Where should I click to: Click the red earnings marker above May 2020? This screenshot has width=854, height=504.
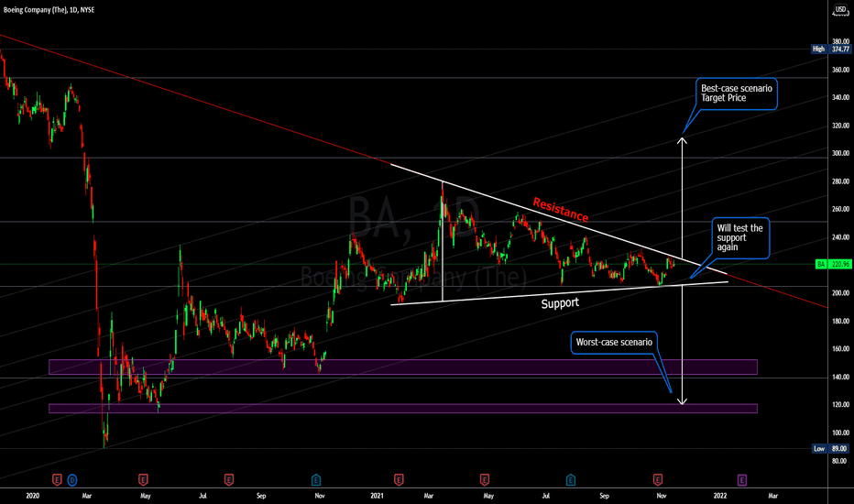coord(143,480)
